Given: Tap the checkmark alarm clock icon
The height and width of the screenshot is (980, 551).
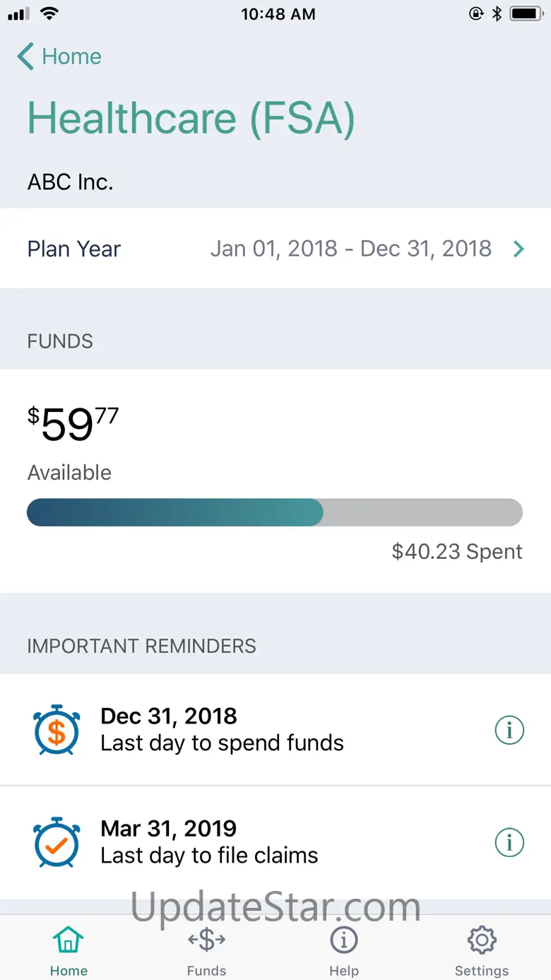Looking at the screenshot, I should pos(57,842).
